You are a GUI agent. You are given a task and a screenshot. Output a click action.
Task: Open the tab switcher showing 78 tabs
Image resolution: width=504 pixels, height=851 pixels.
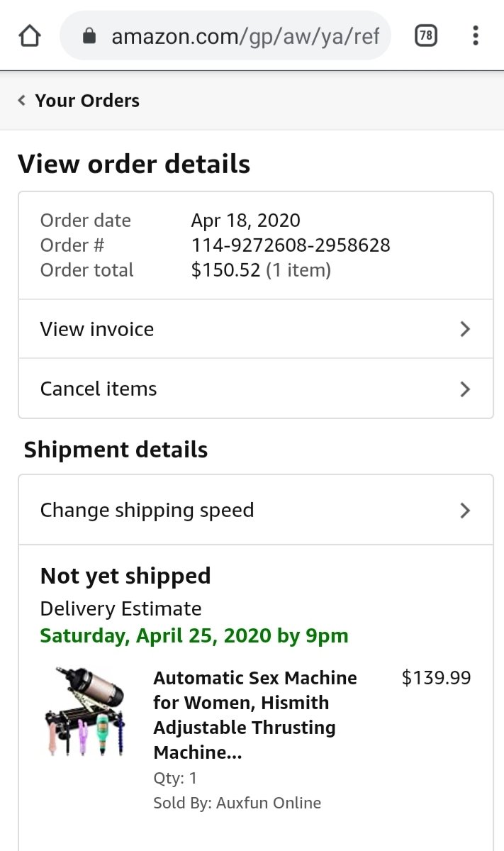click(x=425, y=35)
